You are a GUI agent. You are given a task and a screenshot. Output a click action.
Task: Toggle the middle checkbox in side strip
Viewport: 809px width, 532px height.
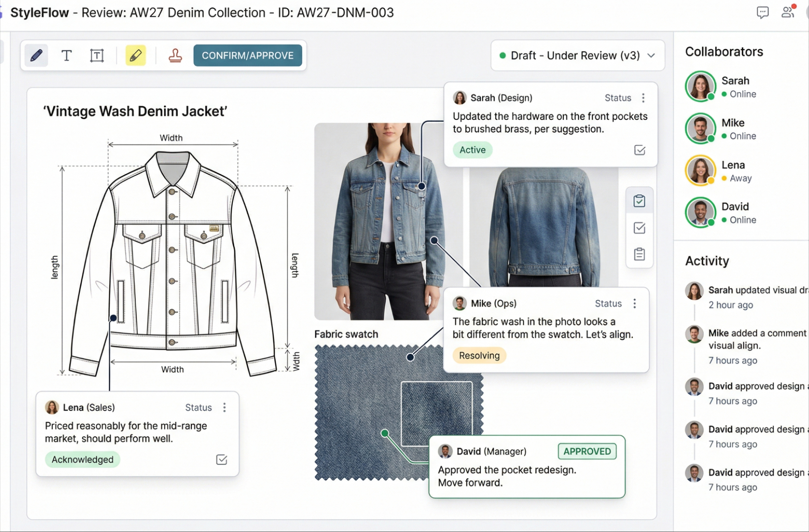[639, 228]
